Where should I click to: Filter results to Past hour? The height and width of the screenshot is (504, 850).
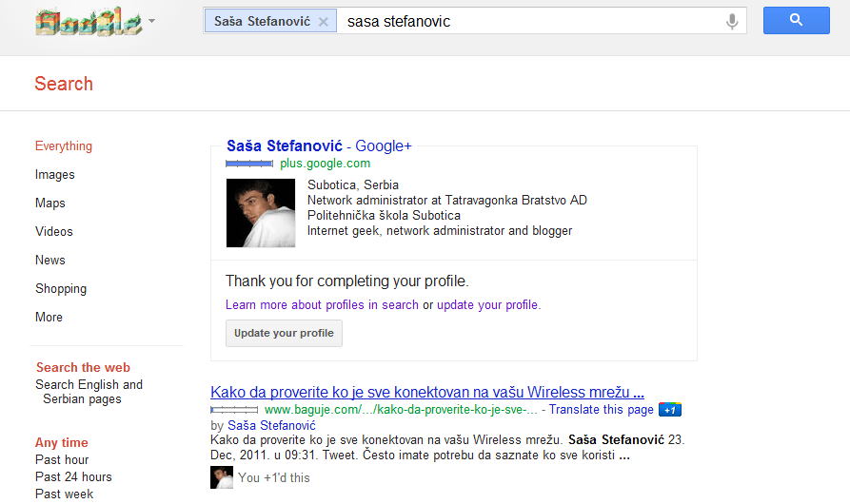[62, 459]
